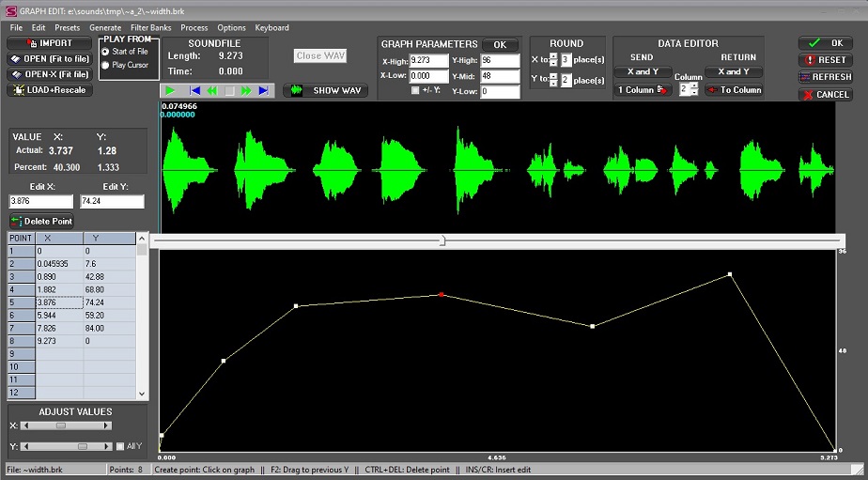Click the Round Y places stepper

(x=553, y=80)
